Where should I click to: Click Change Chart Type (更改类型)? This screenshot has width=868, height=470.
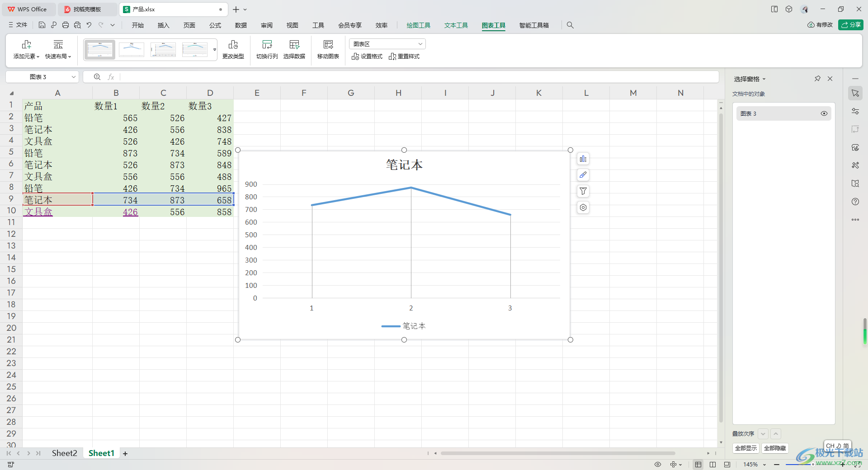tap(233, 50)
